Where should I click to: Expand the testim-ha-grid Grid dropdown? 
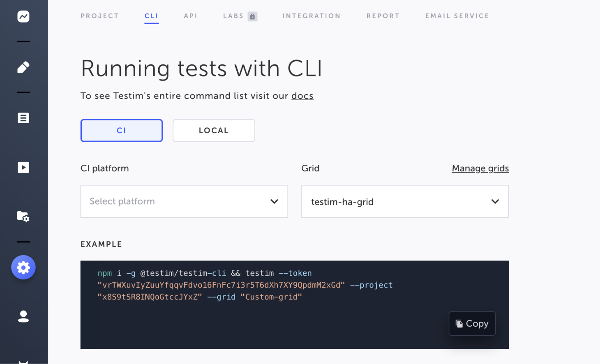point(405,201)
